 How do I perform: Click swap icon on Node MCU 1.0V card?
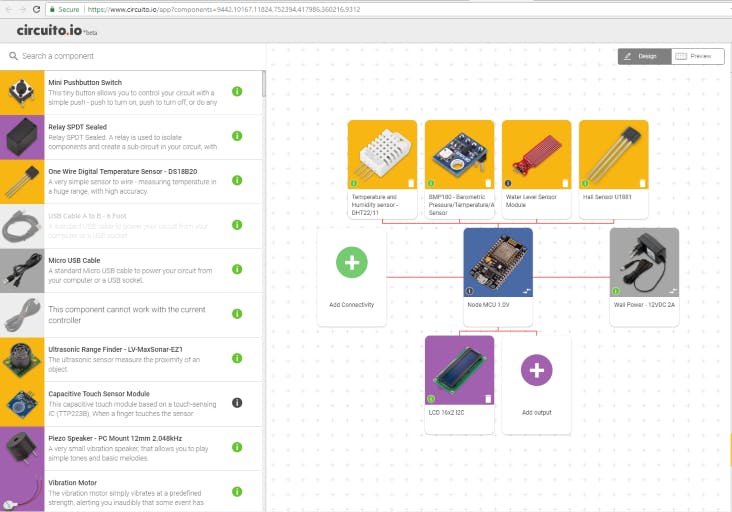click(x=526, y=291)
